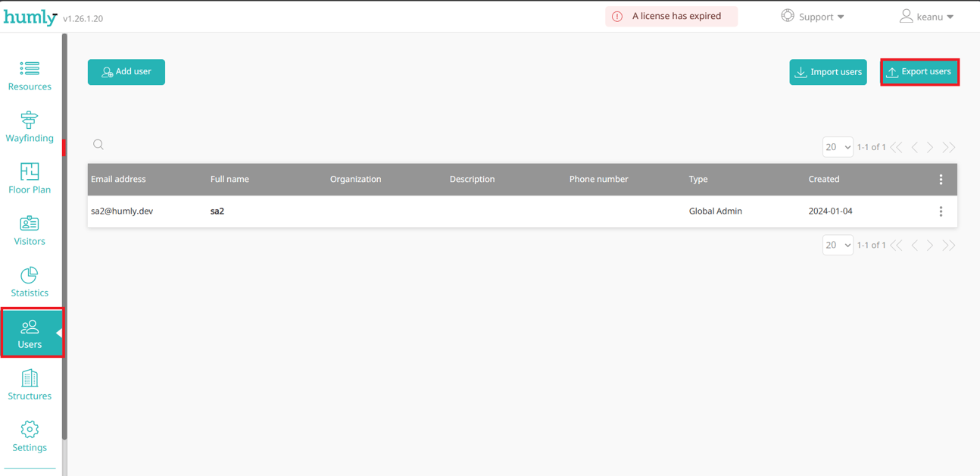Open the Floor Plan page
This screenshot has width=980, height=476.
30,179
